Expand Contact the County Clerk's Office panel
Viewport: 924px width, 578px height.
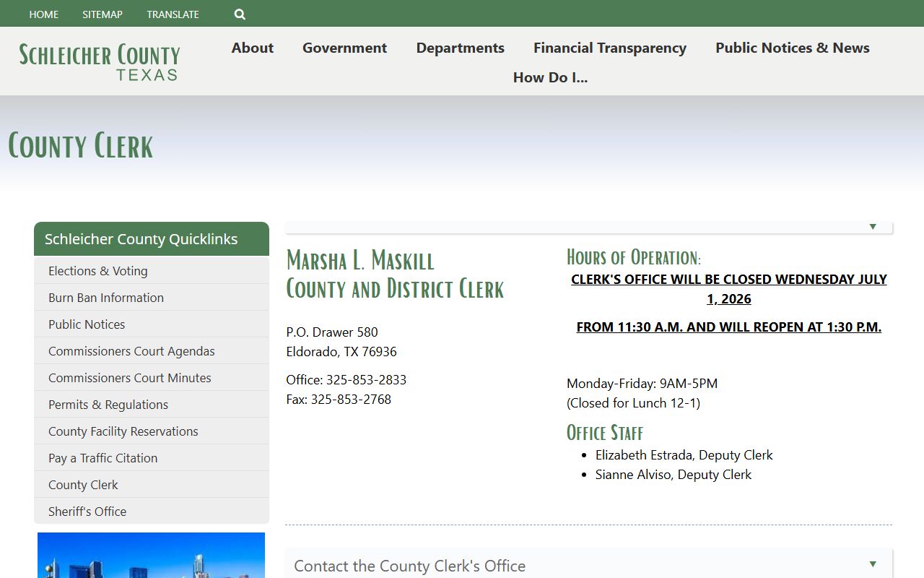(589, 565)
